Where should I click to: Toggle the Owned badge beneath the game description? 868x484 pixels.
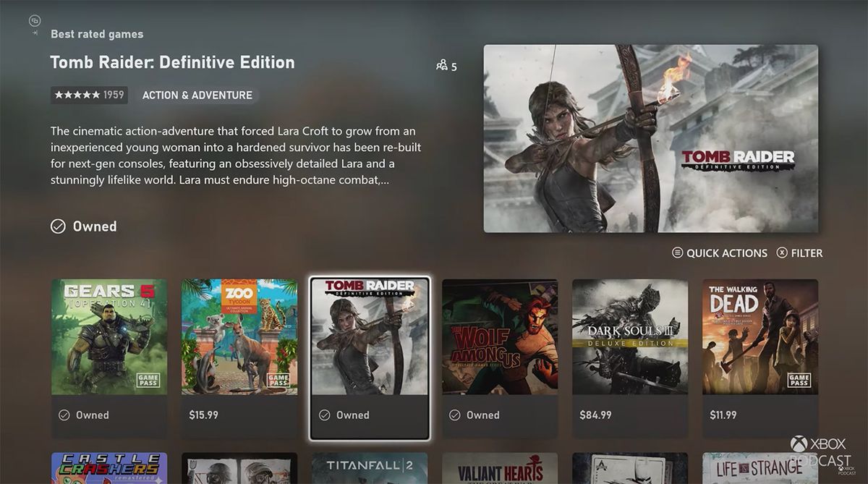[x=83, y=226]
